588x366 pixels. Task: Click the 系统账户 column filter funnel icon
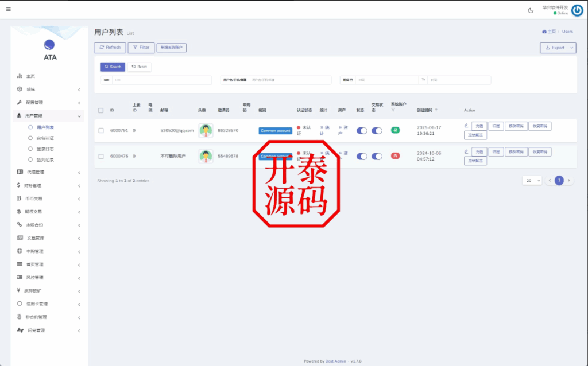pyautogui.click(x=393, y=110)
